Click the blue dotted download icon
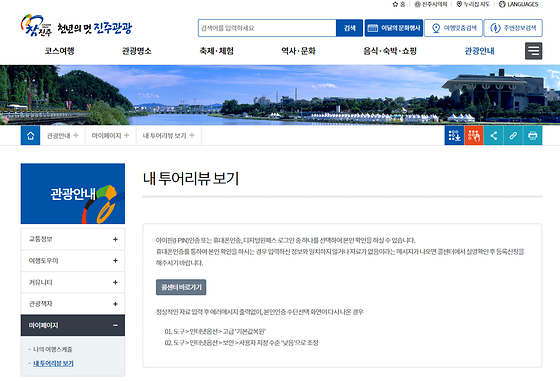 (454, 135)
